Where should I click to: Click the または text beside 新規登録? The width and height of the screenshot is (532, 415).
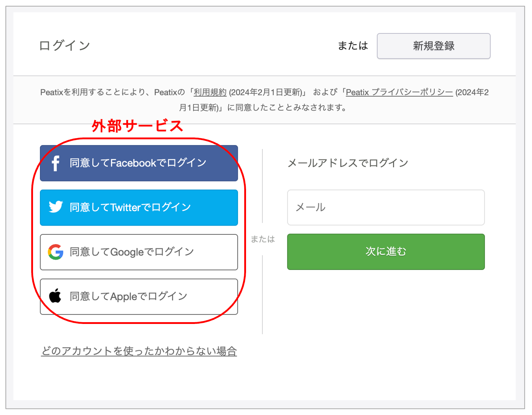[353, 46]
